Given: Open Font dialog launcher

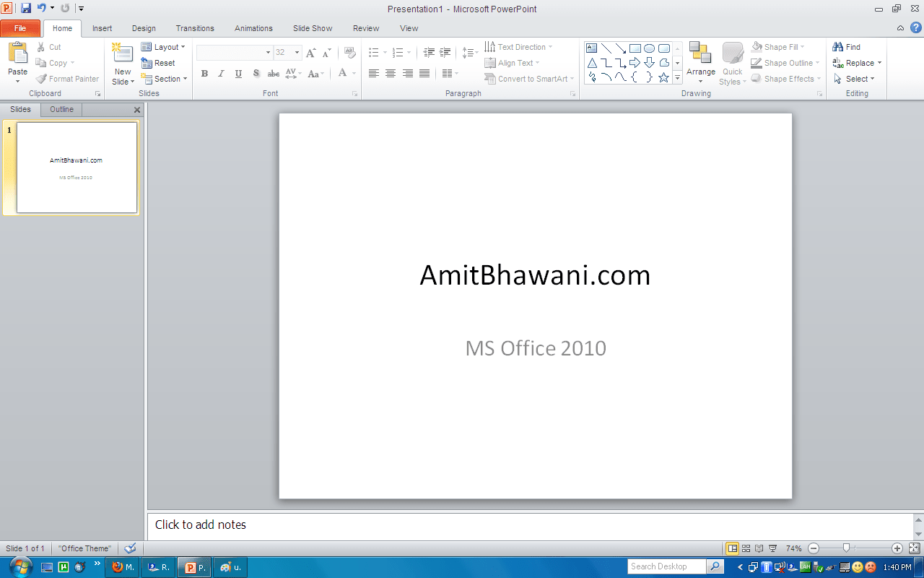Looking at the screenshot, I should 354,94.
